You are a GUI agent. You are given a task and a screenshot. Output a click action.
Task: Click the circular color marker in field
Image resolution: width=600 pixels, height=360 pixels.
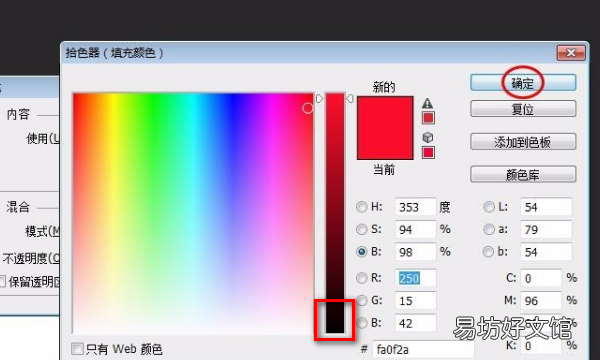[x=308, y=108]
